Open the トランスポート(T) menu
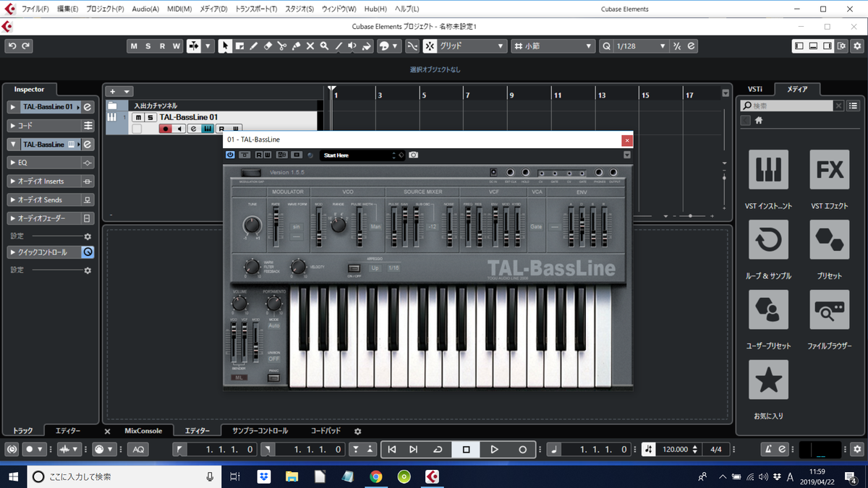Viewport: 868px width, 488px height. pyautogui.click(x=256, y=9)
